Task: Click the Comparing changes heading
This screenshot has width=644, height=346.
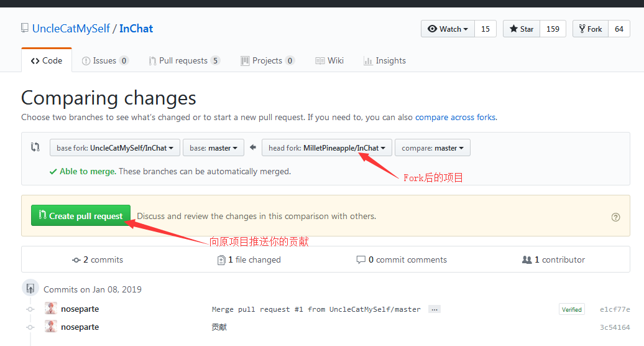Action: (x=108, y=98)
